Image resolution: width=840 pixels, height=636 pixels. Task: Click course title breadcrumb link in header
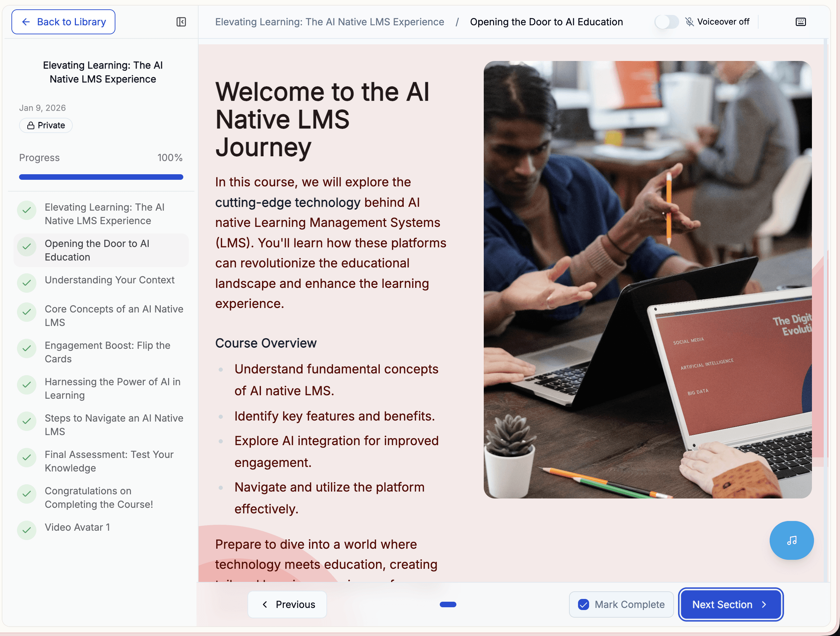(329, 22)
